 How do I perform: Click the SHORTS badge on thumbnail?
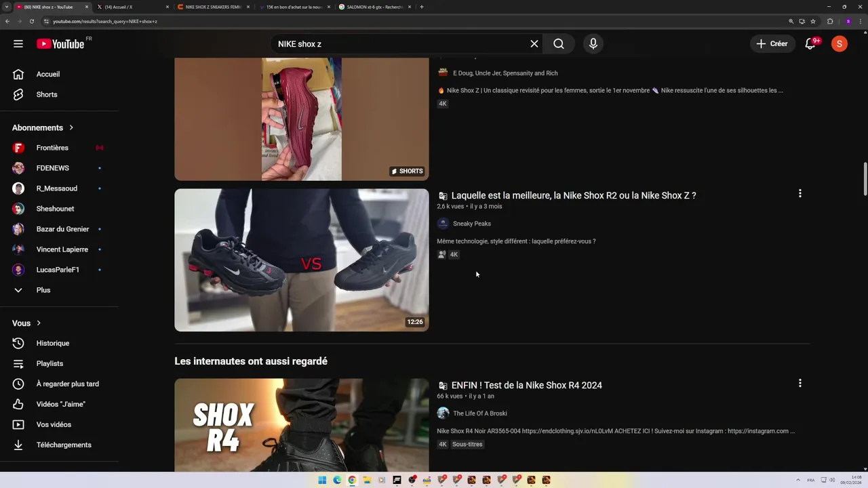point(407,171)
